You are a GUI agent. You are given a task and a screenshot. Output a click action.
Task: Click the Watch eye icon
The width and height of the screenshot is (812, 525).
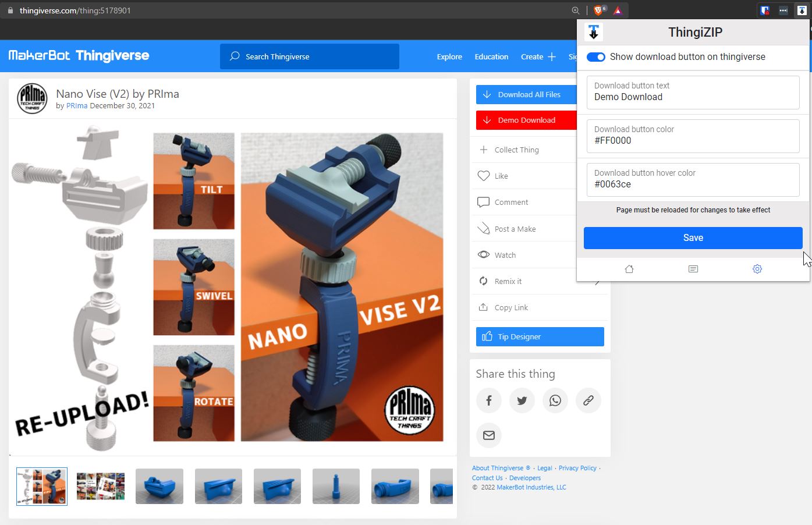pos(484,255)
